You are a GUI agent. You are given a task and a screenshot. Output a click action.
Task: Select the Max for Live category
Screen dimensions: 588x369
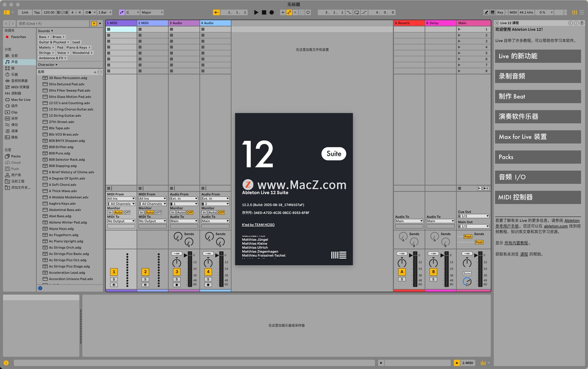(x=21, y=100)
